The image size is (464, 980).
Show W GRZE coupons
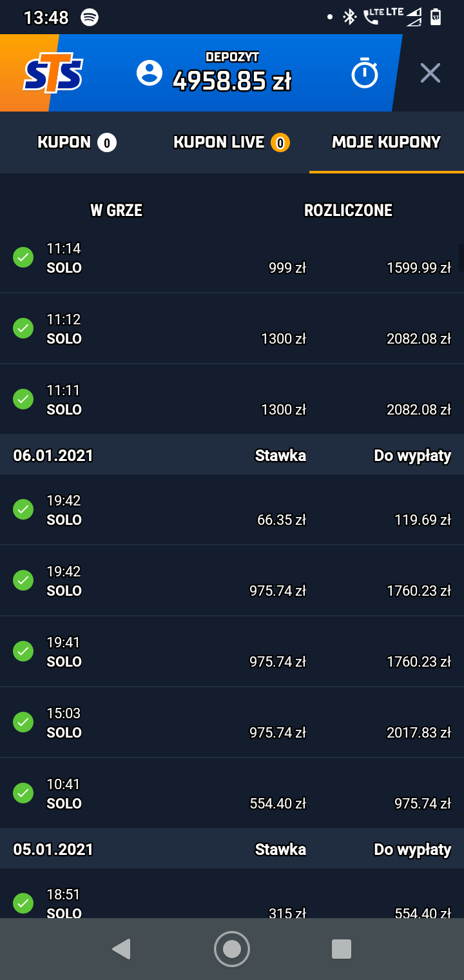coord(116,210)
